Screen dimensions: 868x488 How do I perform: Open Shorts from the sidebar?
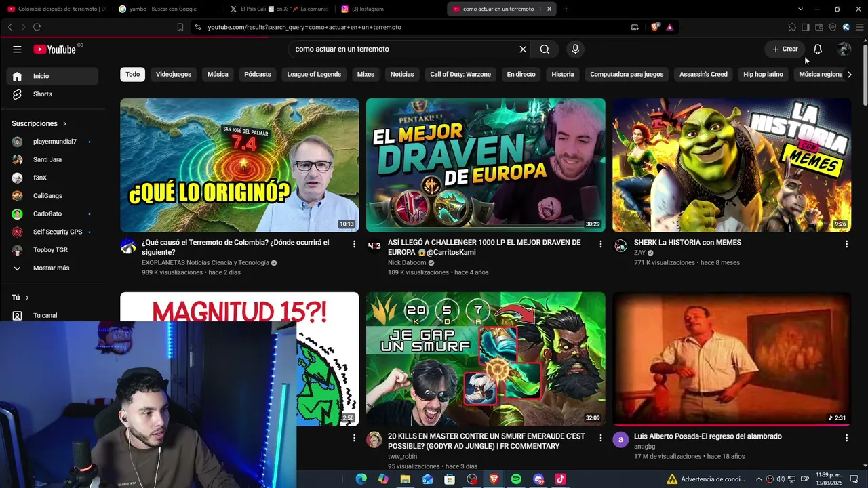(52, 94)
